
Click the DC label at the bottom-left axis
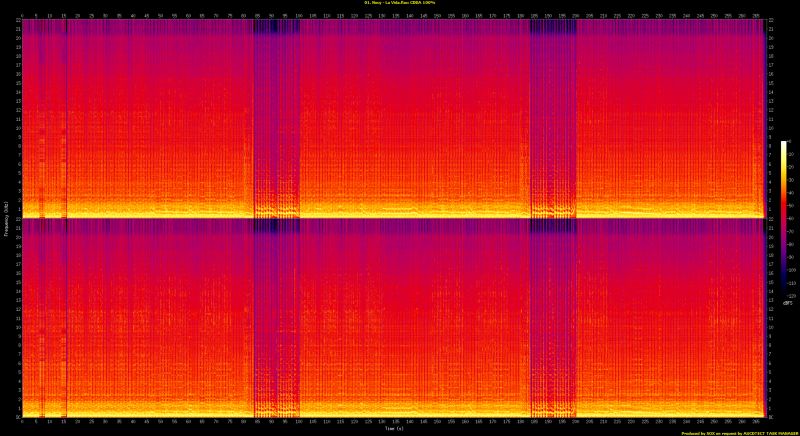coord(16,415)
